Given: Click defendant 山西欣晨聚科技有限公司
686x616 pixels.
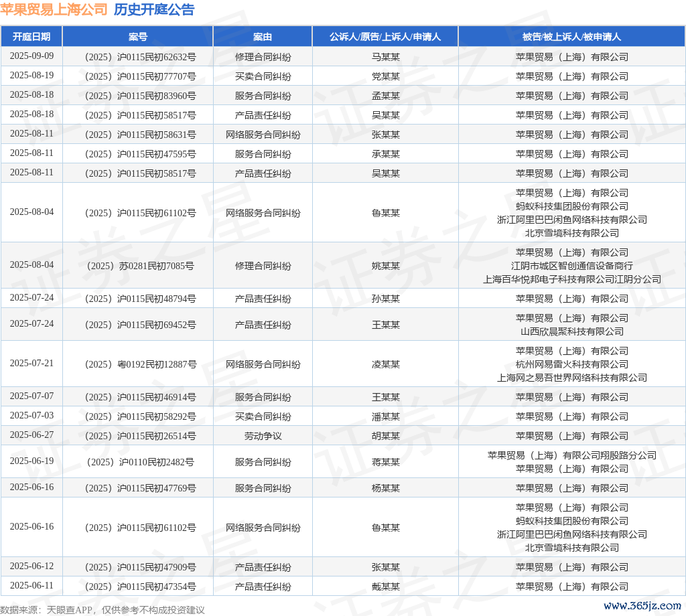Looking at the screenshot, I should point(571,331).
